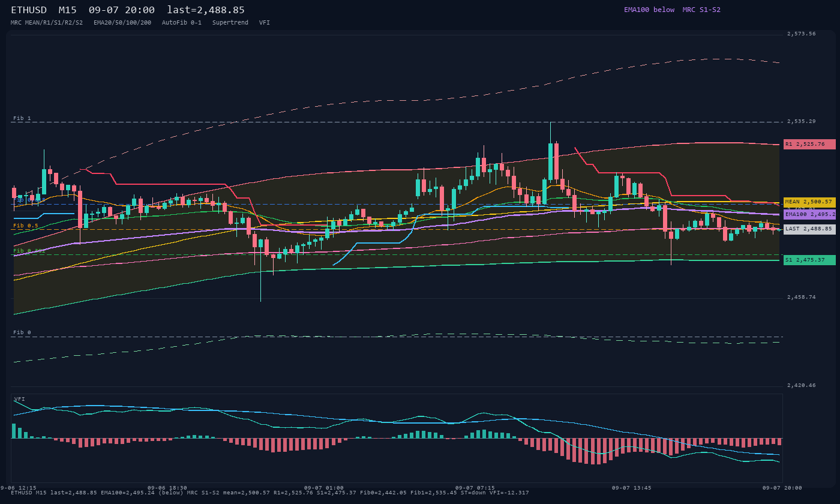Select the "09-06 18:30" time axis label

[x=167, y=488]
